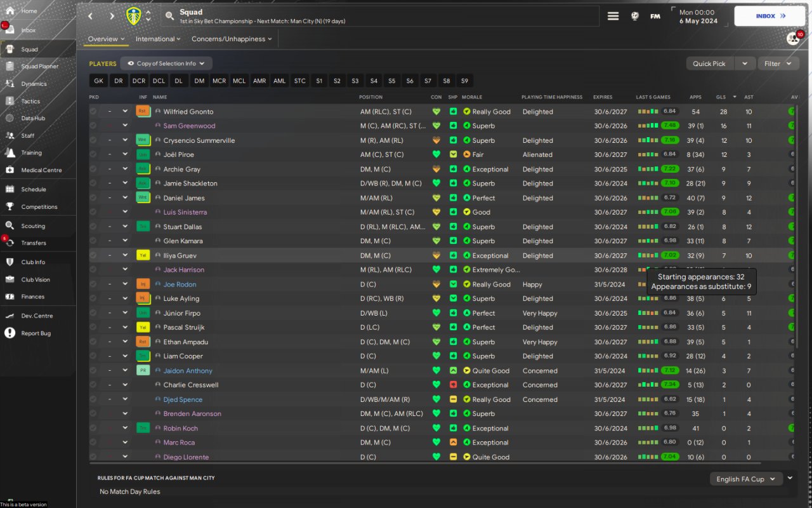Open the Filter dropdown
Viewport: 812px width, 508px height.
pyautogui.click(x=778, y=63)
